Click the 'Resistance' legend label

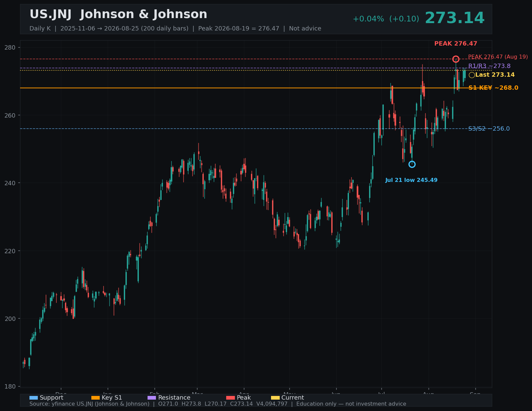[174, 398]
